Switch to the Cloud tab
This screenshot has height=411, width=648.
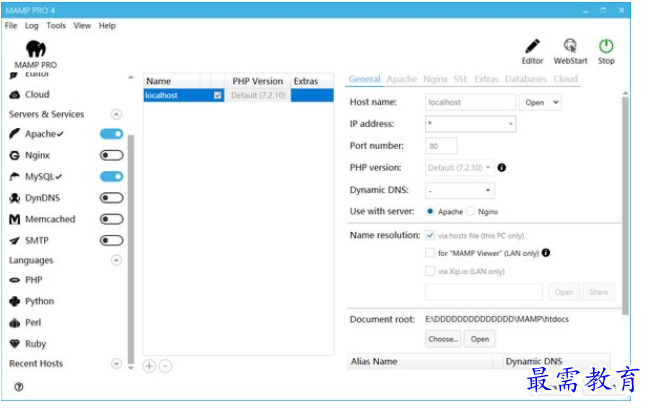[565, 79]
